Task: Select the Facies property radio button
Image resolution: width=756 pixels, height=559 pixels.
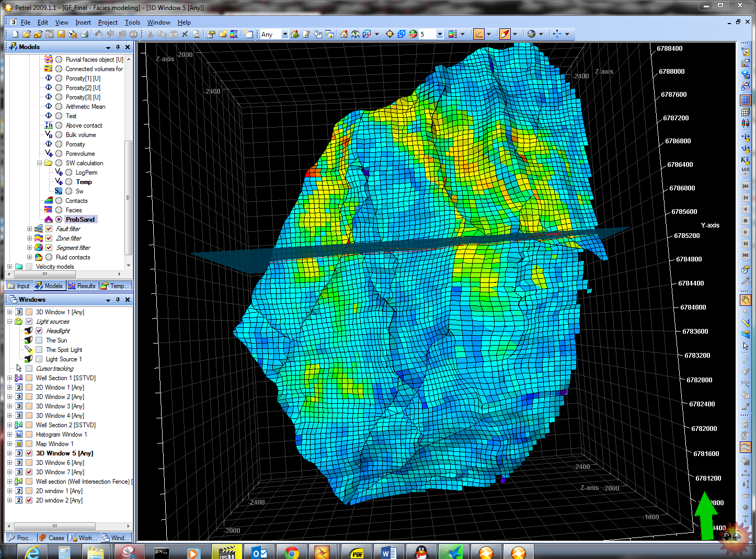Action: click(x=59, y=210)
